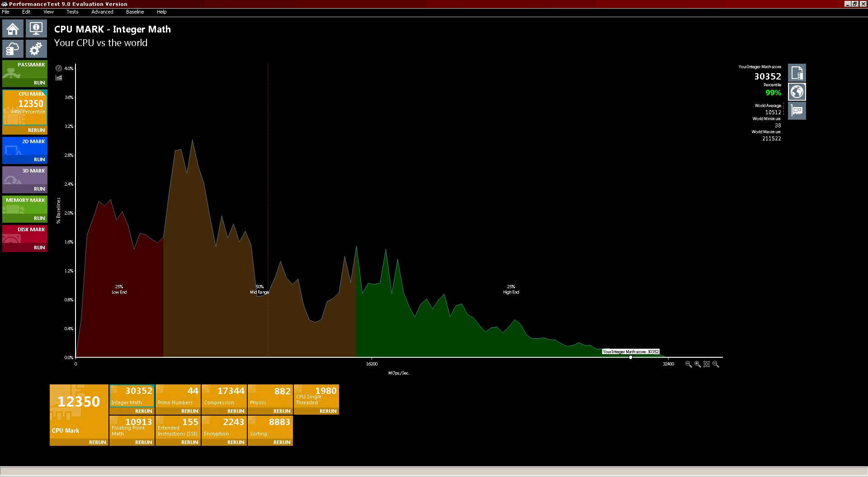Reset chart zoom to 1:1
868x477 pixels.
point(716,364)
